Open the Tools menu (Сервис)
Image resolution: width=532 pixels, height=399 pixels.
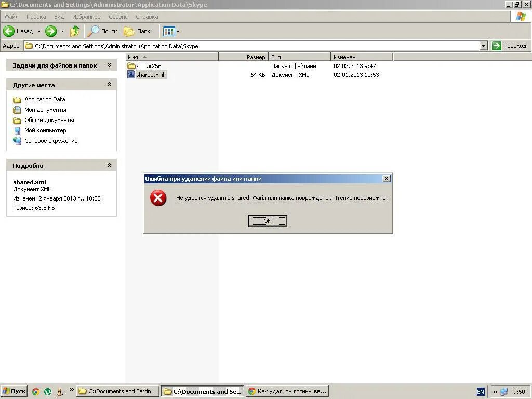pyautogui.click(x=118, y=17)
